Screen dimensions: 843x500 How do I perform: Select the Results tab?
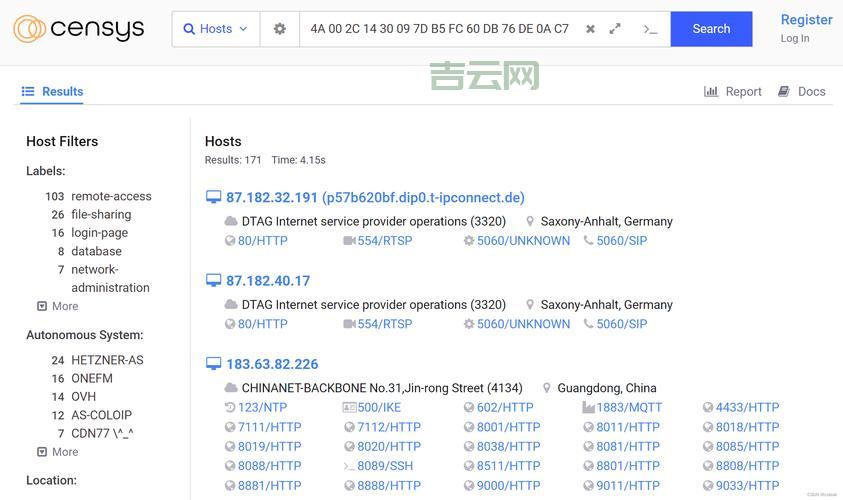pos(52,91)
